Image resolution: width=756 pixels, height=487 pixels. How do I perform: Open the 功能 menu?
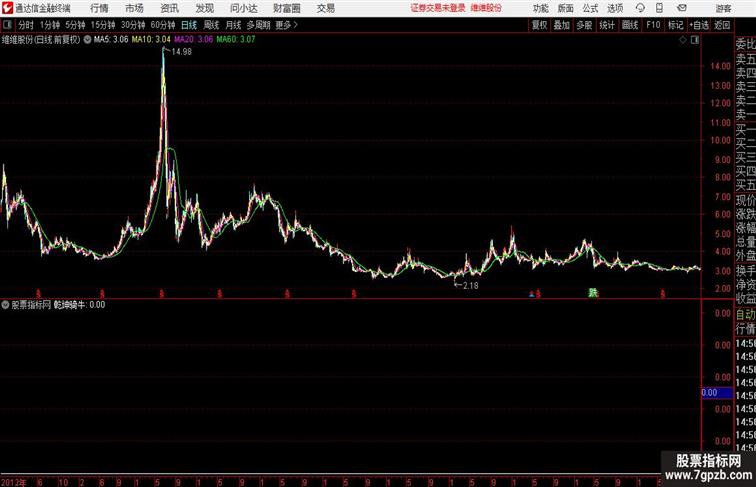[541, 8]
